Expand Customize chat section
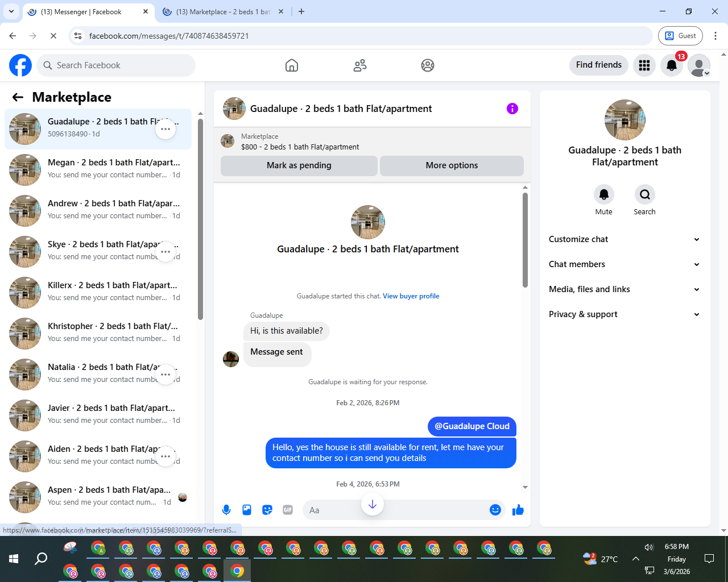The image size is (728, 582). 624,239
